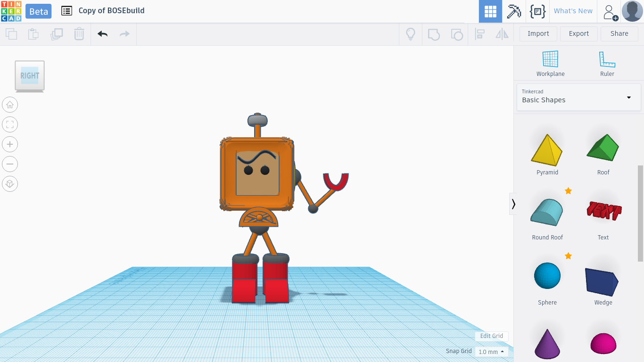
Task: Click the Beta badge
Action: pos(39,11)
